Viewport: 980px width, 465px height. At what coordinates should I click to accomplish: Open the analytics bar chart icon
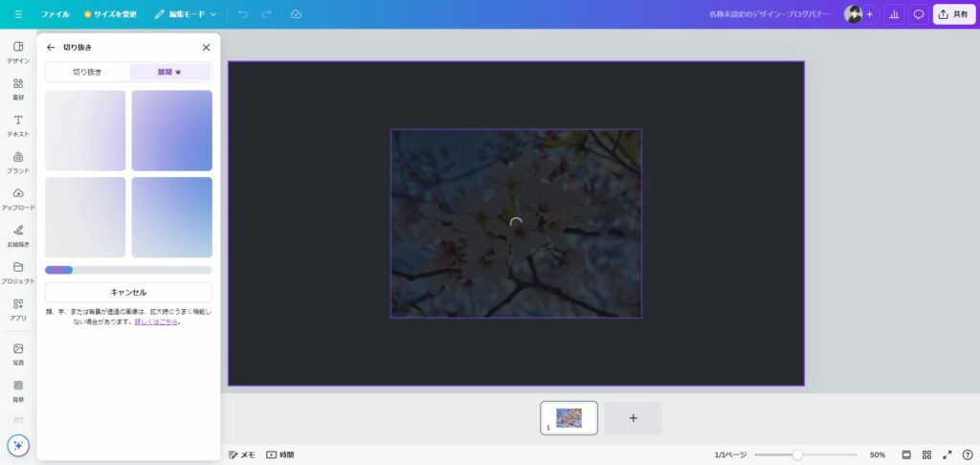[894, 14]
